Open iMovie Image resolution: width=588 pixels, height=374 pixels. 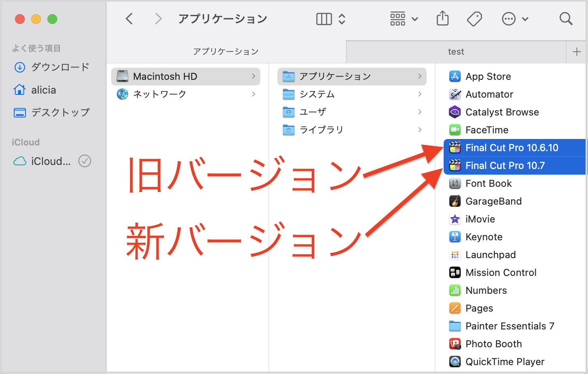pos(481,219)
